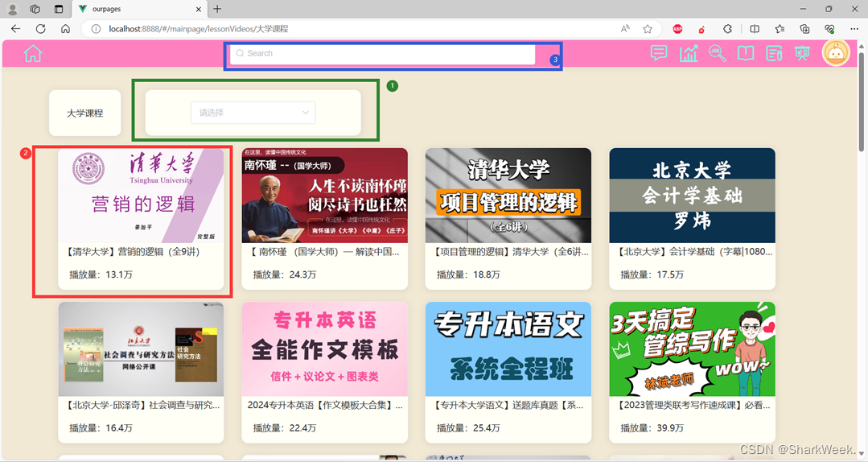Open favorites list icon

point(780,29)
